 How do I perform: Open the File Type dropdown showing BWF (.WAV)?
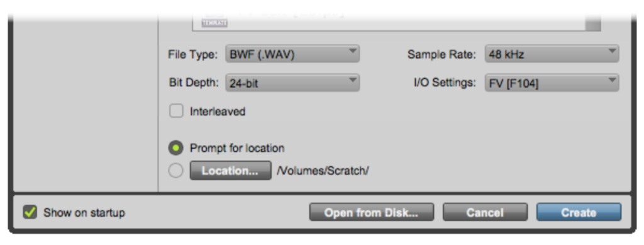point(292,54)
